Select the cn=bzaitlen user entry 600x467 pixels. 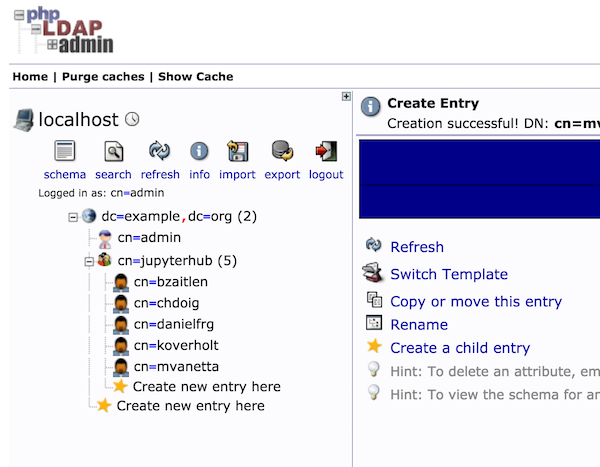click(171, 282)
